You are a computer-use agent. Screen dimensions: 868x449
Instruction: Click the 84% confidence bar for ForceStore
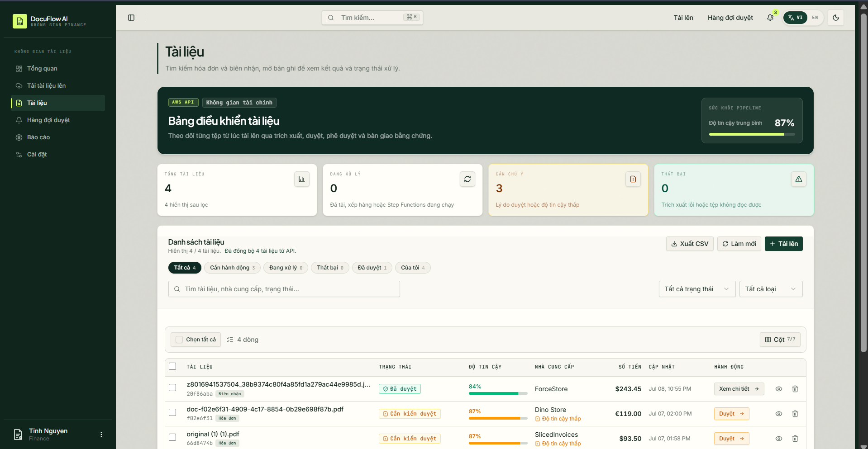coord(498,393)
